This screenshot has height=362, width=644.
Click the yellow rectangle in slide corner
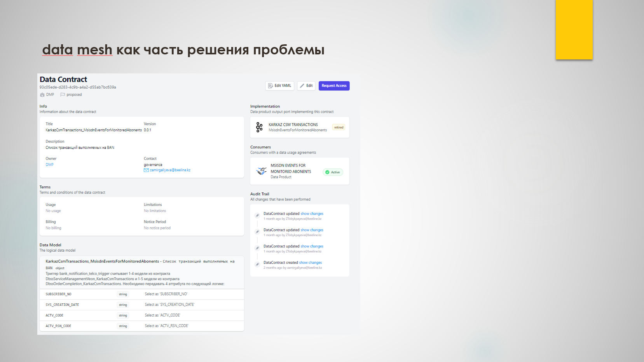[x=574, y=30]
